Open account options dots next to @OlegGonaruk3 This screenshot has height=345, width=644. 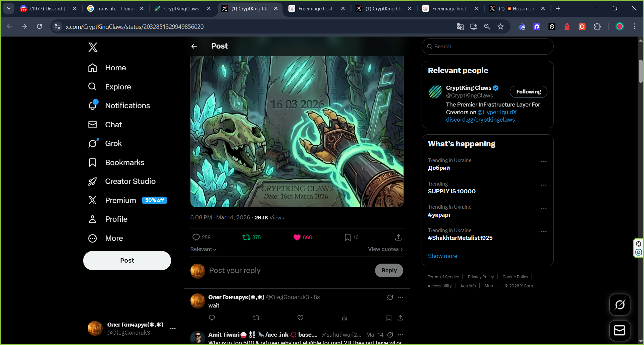point(173,328)
